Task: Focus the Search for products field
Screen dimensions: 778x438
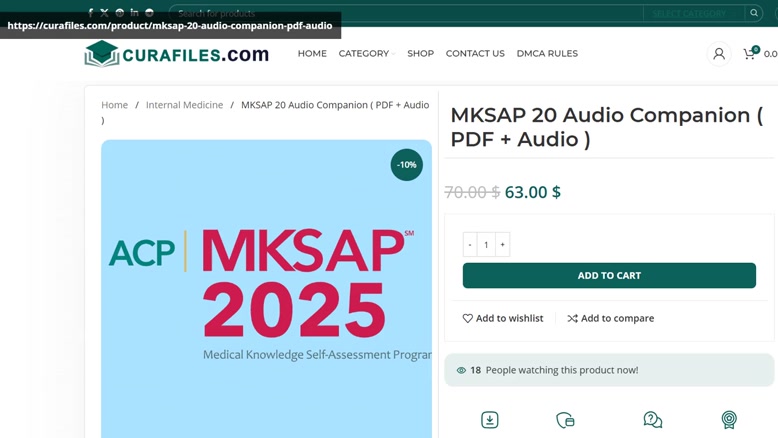Action: tap(407, 13)
